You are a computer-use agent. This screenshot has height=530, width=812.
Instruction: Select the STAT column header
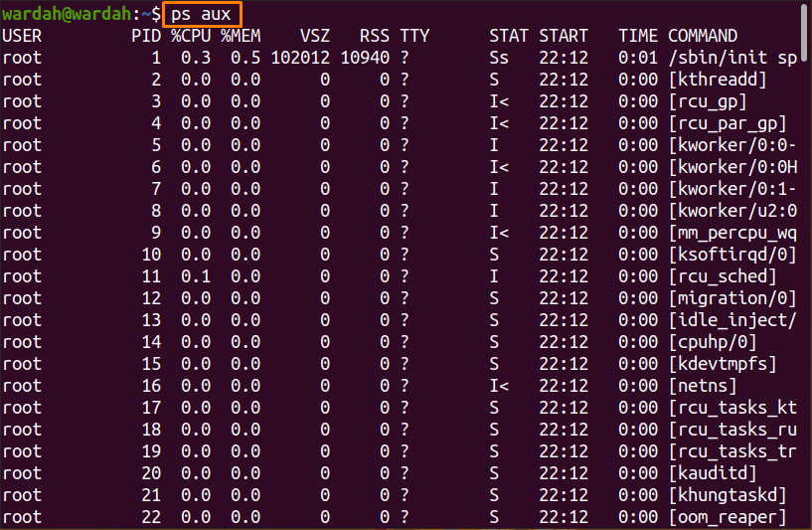(x=509, y=36)
